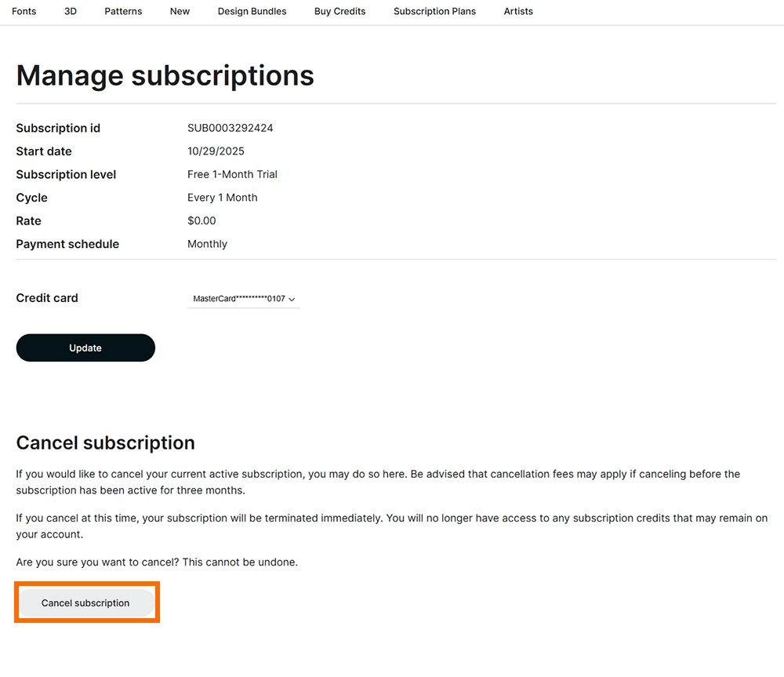Go to the 3D category
The image size is (784, 677).
point(71,12)
